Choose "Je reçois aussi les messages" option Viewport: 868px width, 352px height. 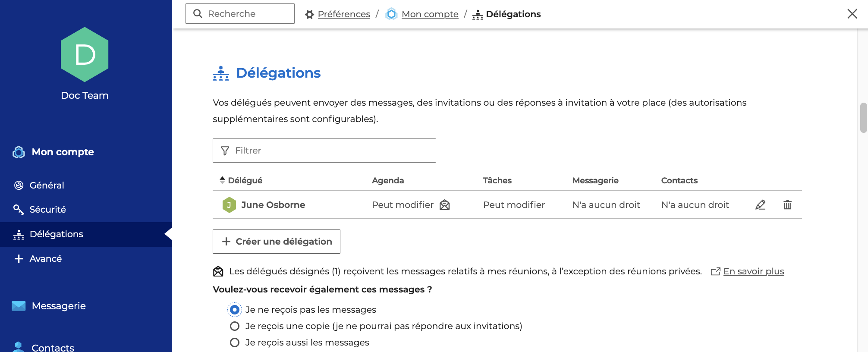[x=235, y=343]
